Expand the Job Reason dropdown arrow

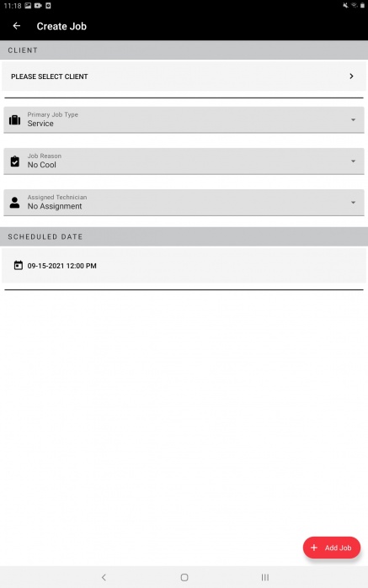click(353, 162)
